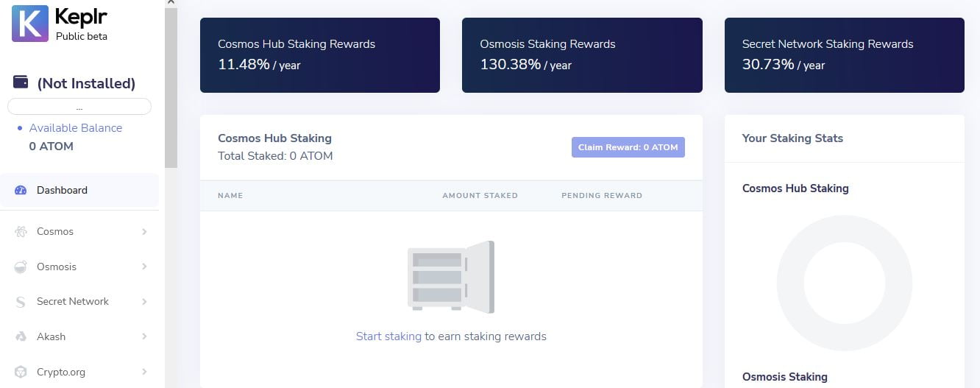
Task: Click the Secret Network S icon
Action: point(21,302)
